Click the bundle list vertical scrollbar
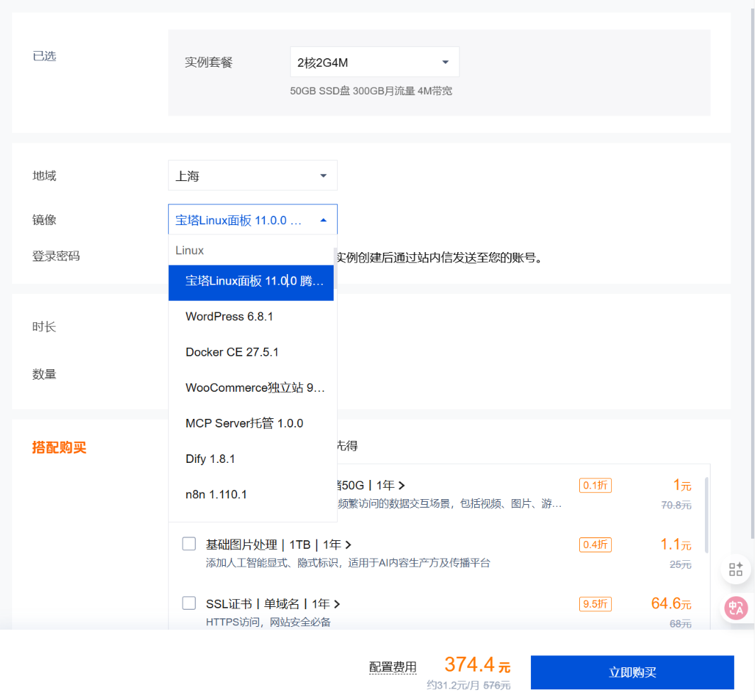Image resolution: width=756 pixels, height=700 pixels. (x=706, y=515)
